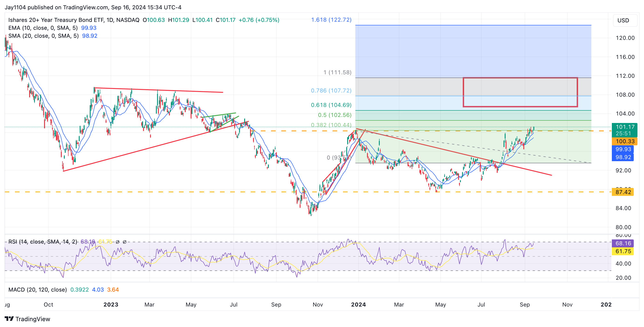Screen dimensions: 644x327
Task: Click the MACD value 4.03
Action: 98,290
